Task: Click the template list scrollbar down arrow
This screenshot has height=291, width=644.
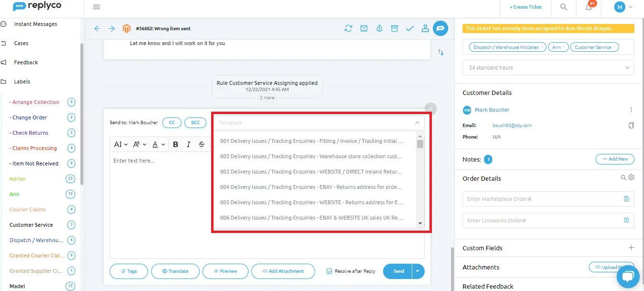Action: click(420, 223)
